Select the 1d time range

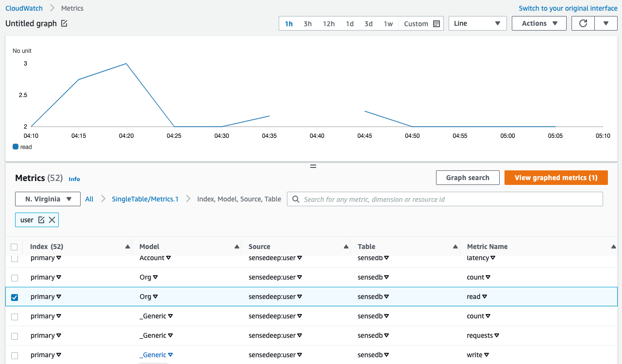350,24
